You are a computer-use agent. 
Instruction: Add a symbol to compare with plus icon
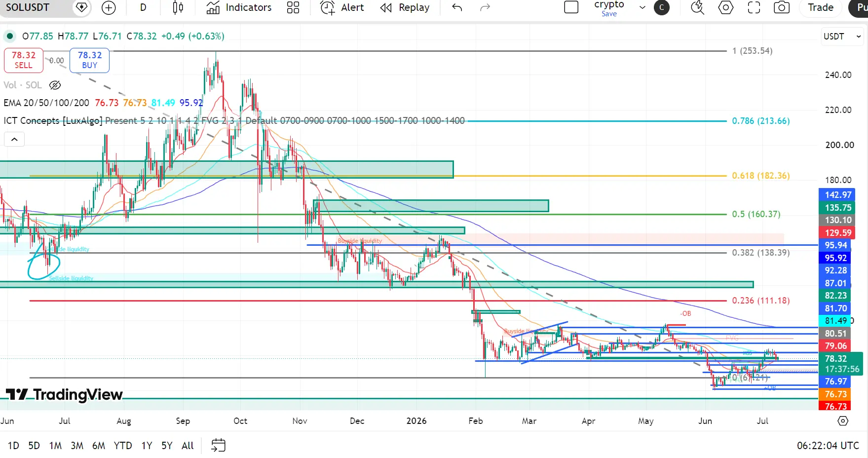coord(109,7)
